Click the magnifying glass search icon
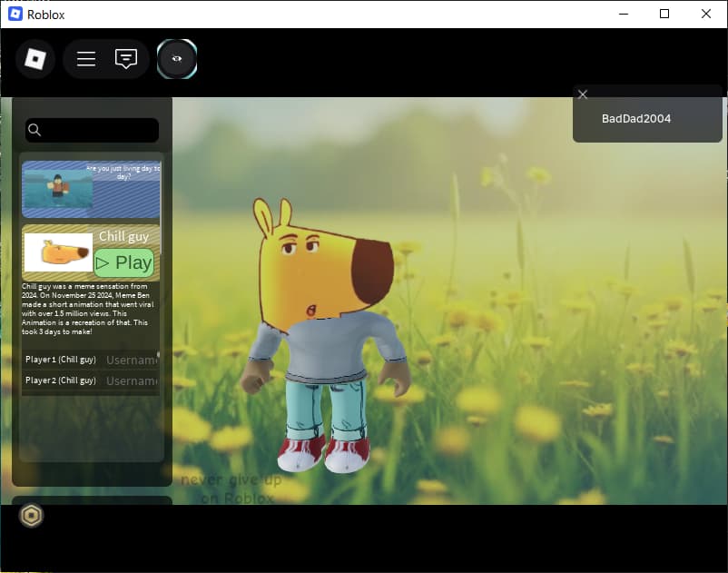 pos(34,130)
